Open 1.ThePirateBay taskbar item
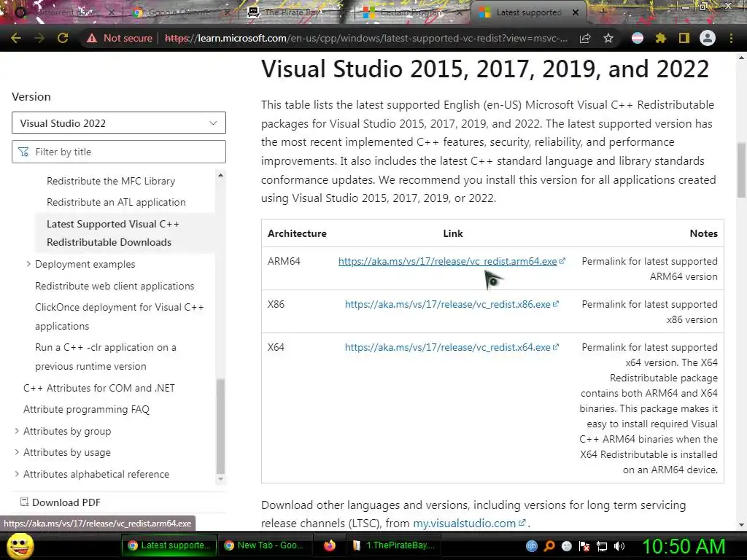Viewport: 747px width, 560px height. click(x=393, y=545)
